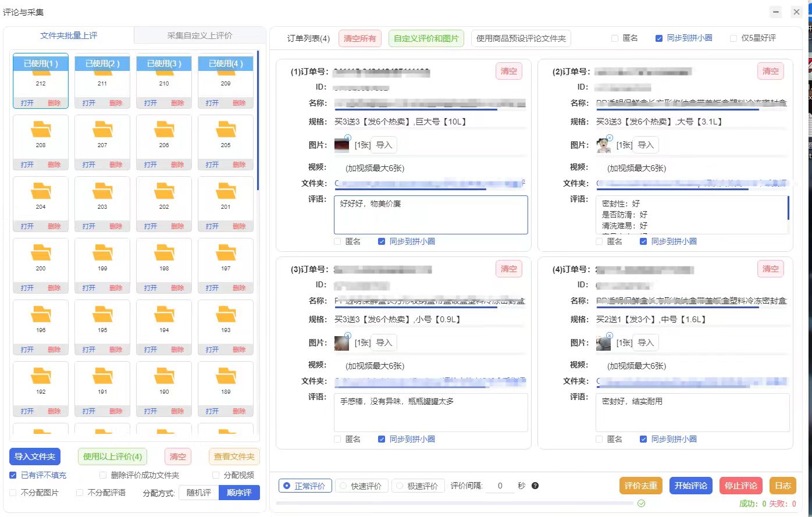Select folder 190 icon
This screenshot has width=812, height=517.
(x=164, y=376)
